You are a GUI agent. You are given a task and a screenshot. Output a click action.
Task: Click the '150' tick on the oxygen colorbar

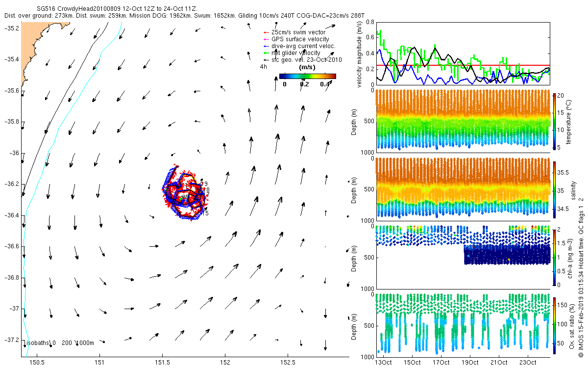point(563,304)
